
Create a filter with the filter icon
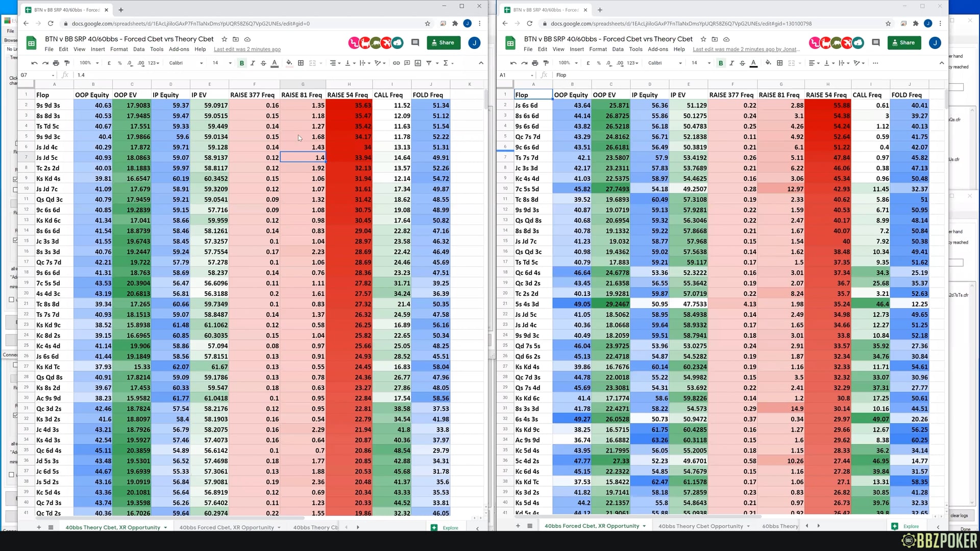(x=429, y=63)
